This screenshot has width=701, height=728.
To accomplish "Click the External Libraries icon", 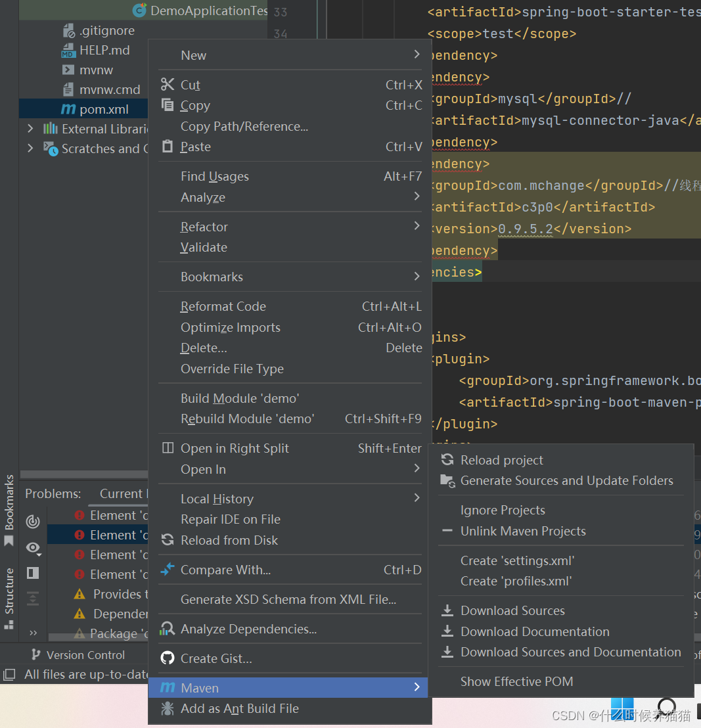I will [50, 129].
